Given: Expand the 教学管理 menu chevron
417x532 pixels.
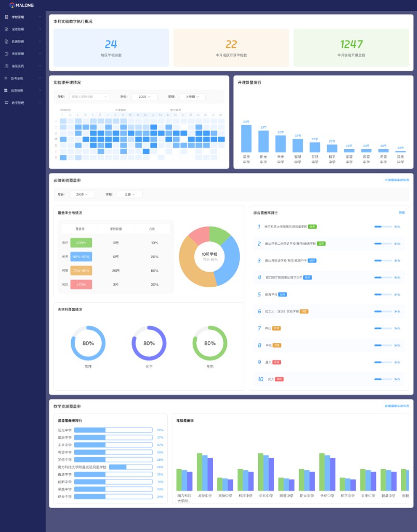Looking at the screenshot, I should 40,102.
